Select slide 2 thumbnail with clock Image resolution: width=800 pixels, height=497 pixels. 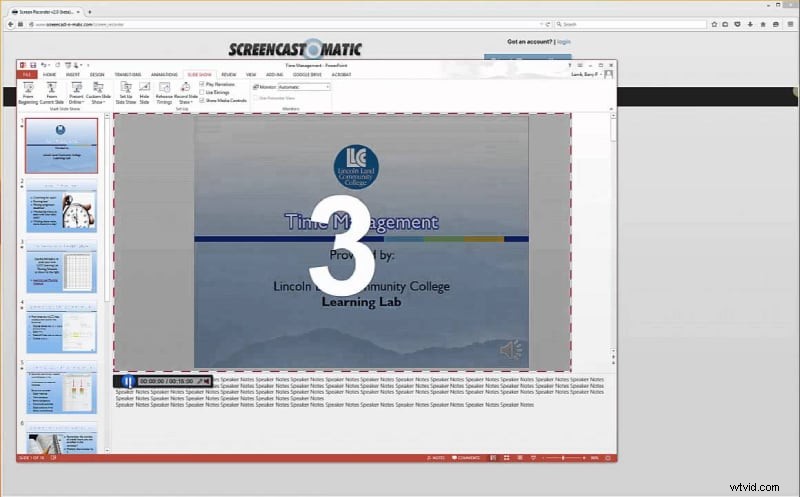pos(61,206)
